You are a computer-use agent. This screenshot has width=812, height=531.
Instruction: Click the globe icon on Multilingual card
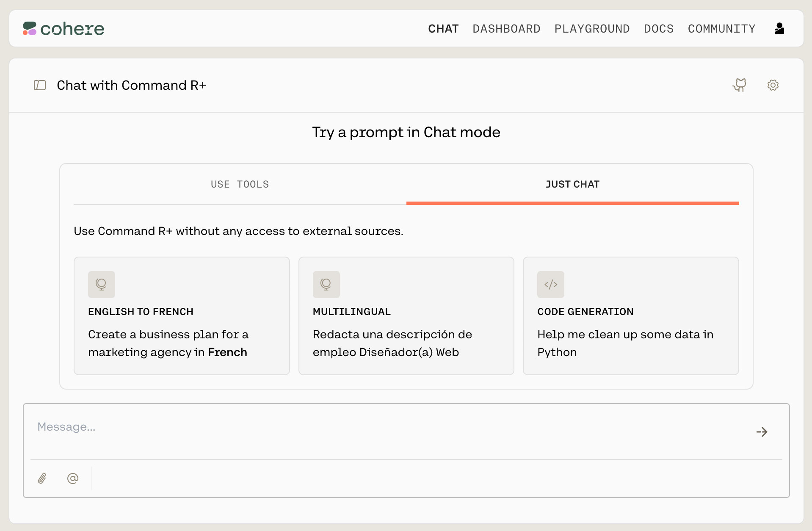click(326, 285)
